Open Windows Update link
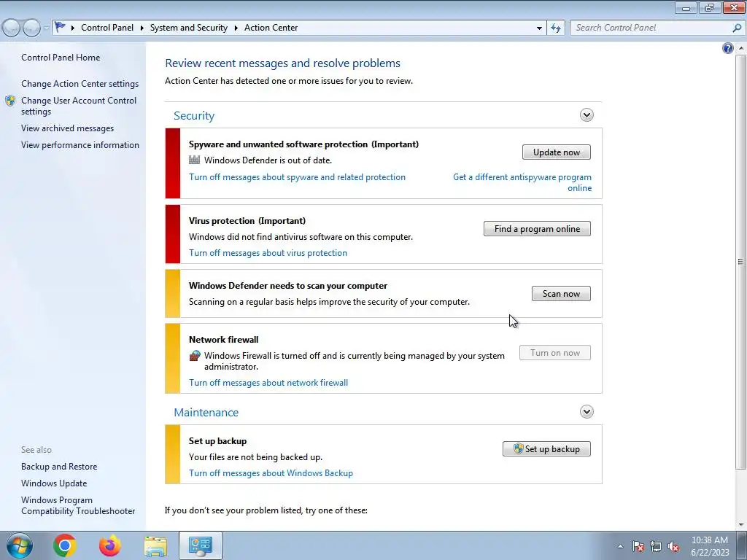 (x=54, y=483)
